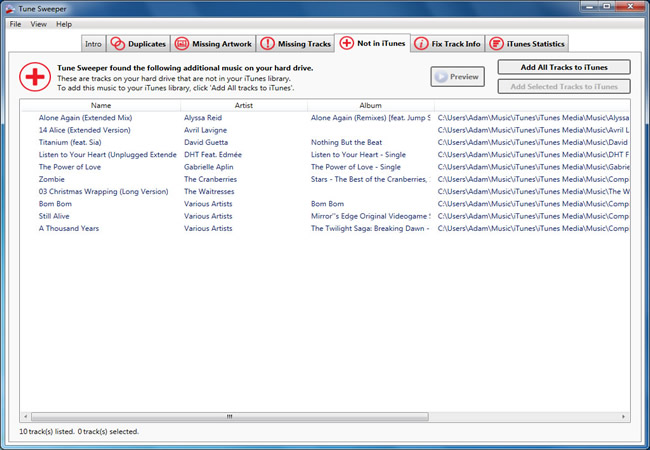Open the File menu
The width and height of the screenshot is (650, 450).
15,24
